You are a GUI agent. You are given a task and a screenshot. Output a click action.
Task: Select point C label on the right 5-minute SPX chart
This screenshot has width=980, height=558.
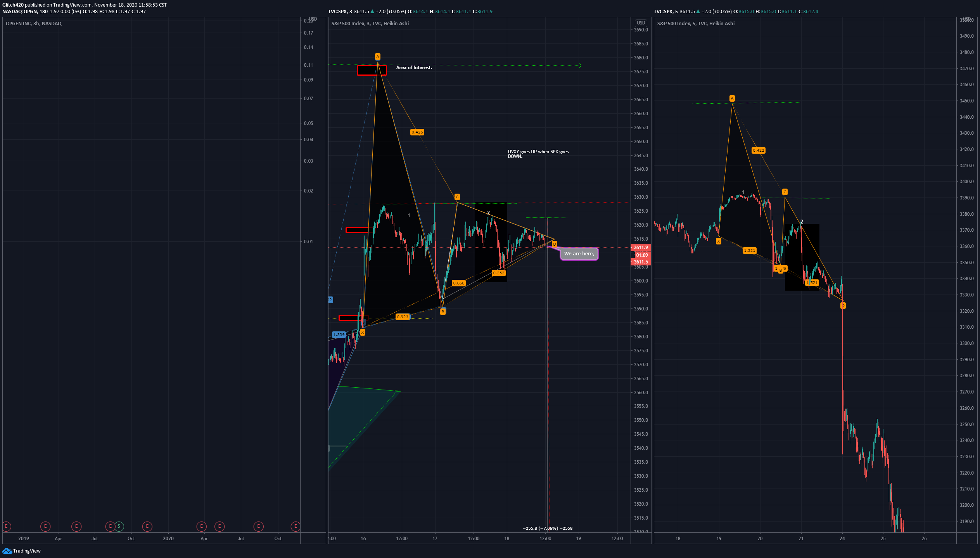(785, 192)
